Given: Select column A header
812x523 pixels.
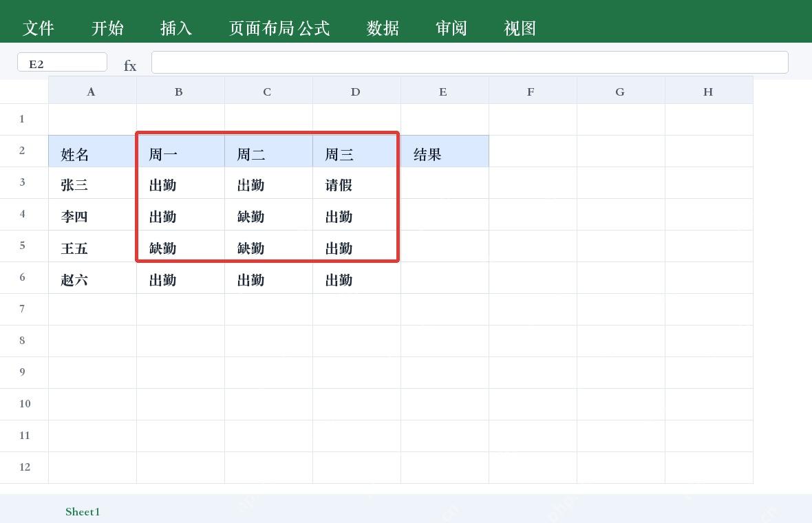Looking at the screenshot, I should 93,91.
